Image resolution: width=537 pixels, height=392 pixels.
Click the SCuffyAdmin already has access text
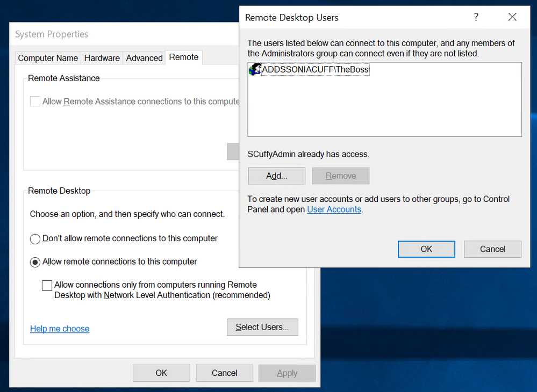(308, 154)
